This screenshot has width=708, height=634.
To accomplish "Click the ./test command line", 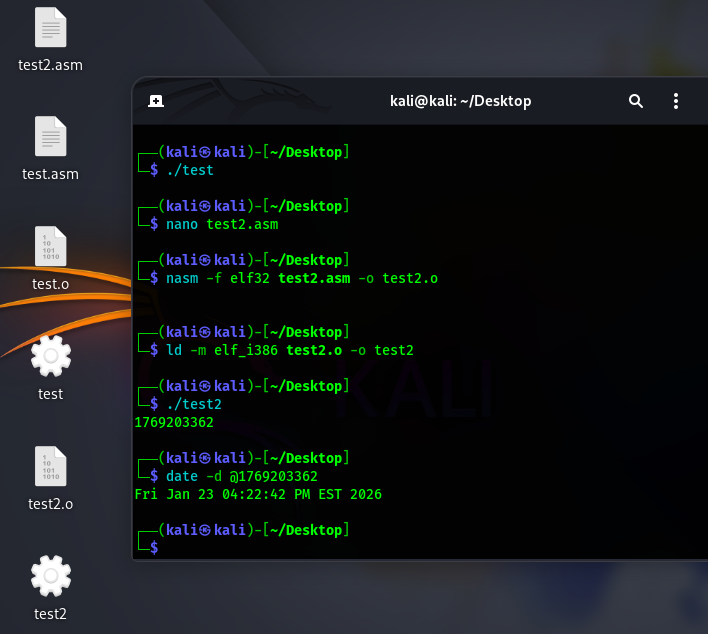I will [190, 170].
